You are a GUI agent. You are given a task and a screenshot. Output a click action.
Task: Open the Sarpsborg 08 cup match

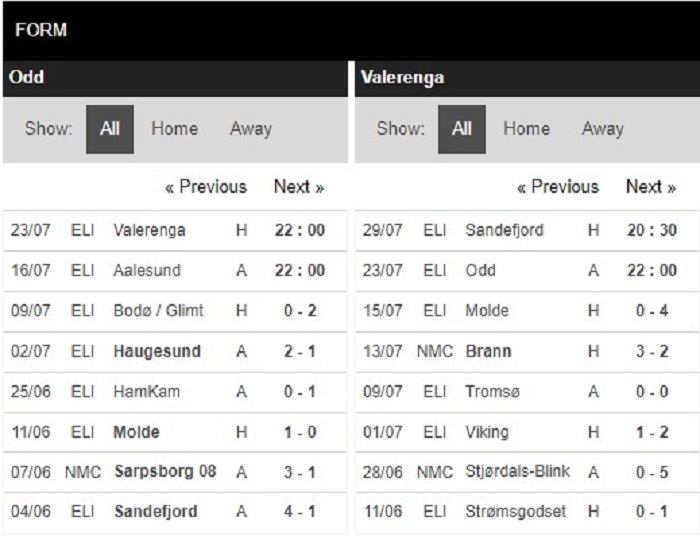[x=175, y=472]
